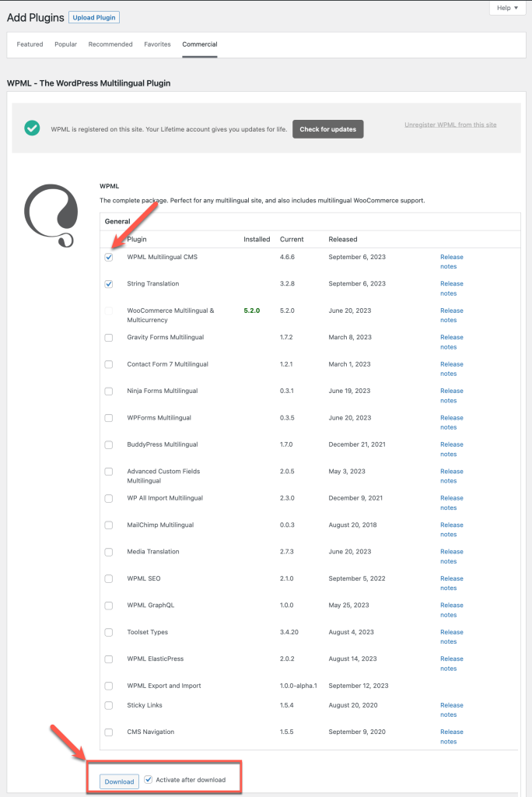The image size is (532, 797).
Task: Click the version 1.0.0-alpha.1 text
Action: click(298, 686)
